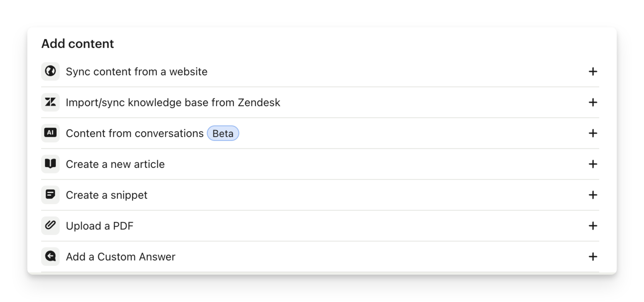The height and width of the screenshot is (302, 644).
Task: Click the Beta badge label
Action: coord(223,133)
